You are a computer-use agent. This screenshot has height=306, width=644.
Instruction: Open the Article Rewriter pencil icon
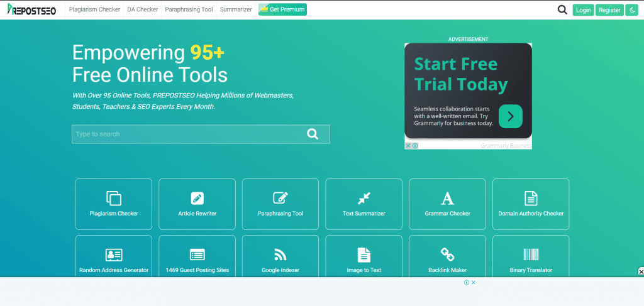197,199
